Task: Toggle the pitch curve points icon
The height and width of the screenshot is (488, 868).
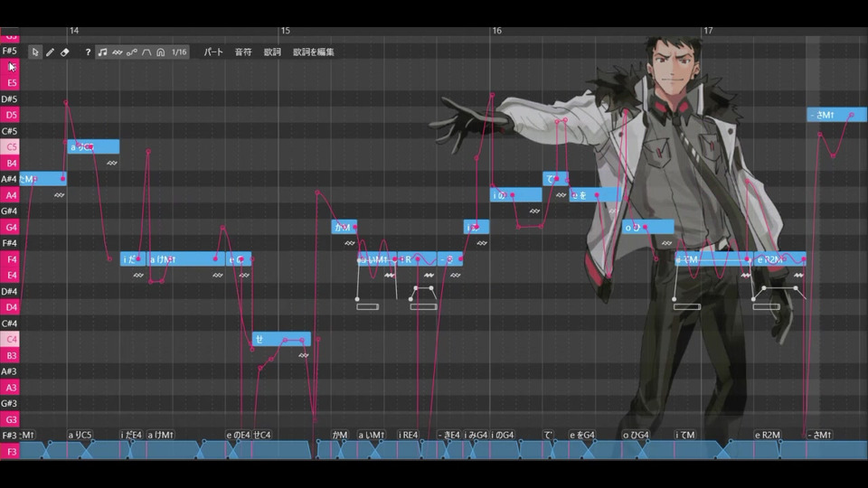Action: [x=132, y=52]
